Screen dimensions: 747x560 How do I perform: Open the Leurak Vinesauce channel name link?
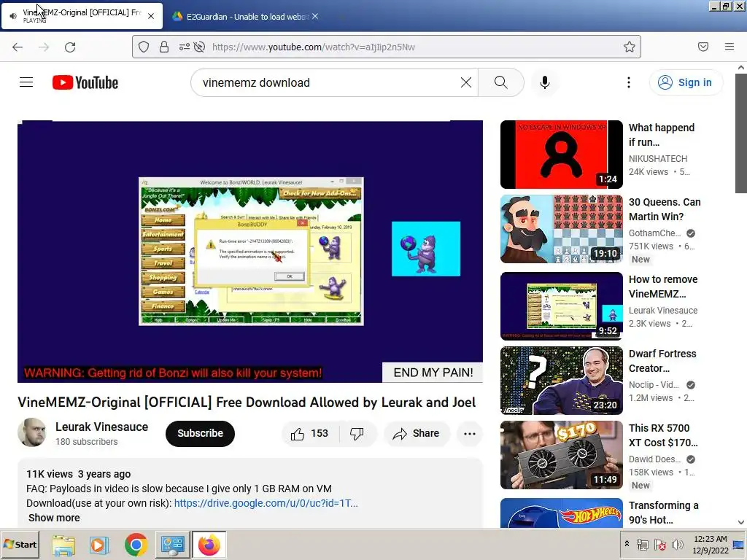[x=101, y=427]
